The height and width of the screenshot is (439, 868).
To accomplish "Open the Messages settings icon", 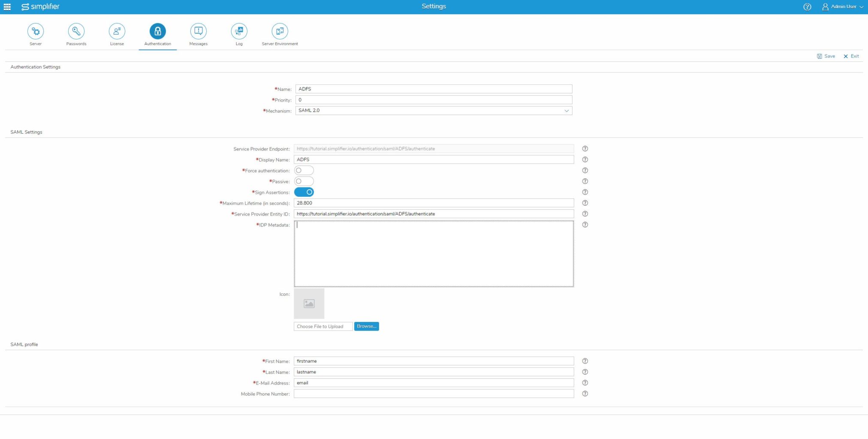I will point(198,31).
